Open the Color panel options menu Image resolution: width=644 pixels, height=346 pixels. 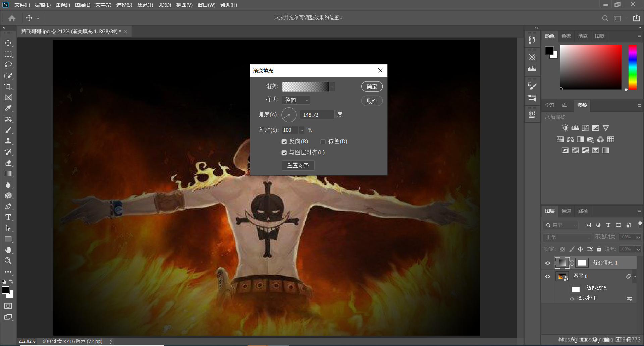639,36
